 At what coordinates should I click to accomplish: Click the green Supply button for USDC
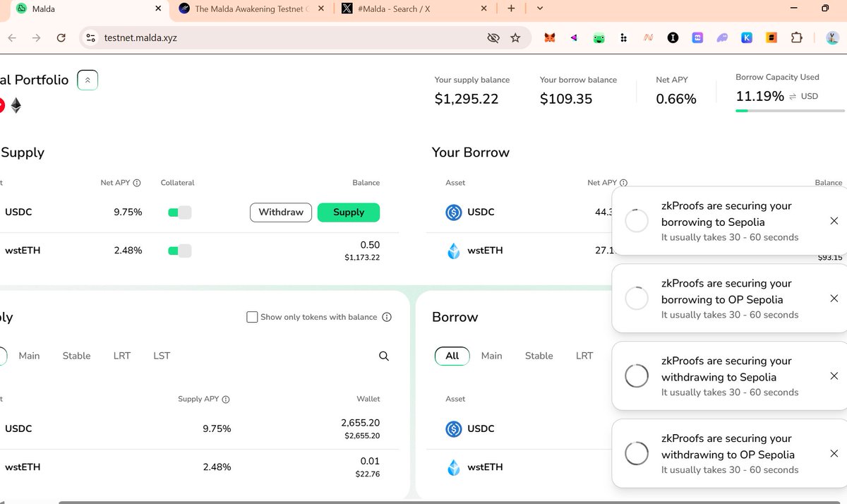pyautogui.click(x=349, y=212)
